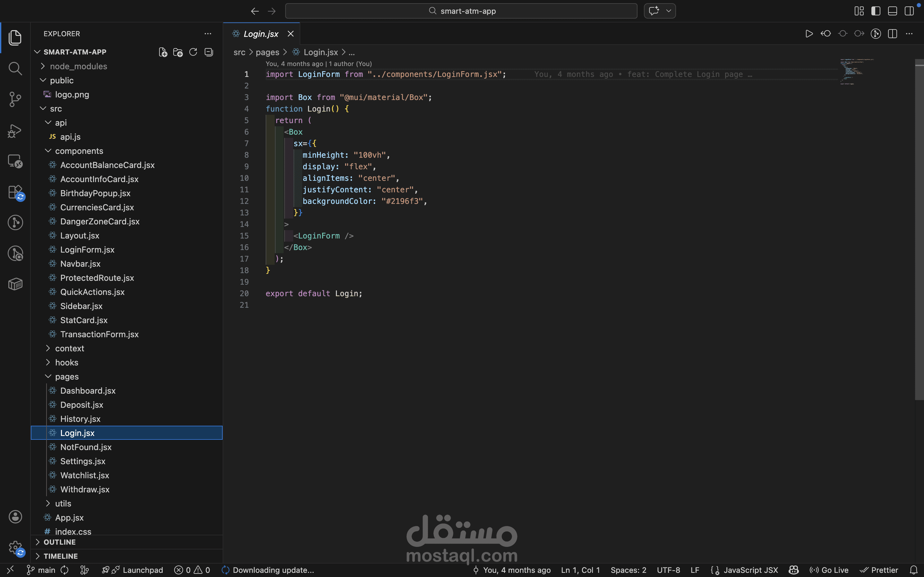
Task: Click the smart-atm-app command center search box
Action: coord(461,11)
